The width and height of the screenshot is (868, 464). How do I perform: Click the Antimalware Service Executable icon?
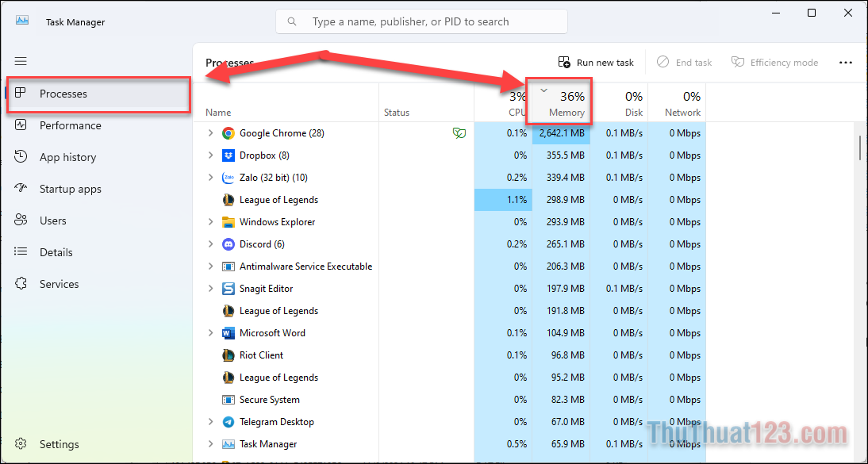[x=228, y=267]
